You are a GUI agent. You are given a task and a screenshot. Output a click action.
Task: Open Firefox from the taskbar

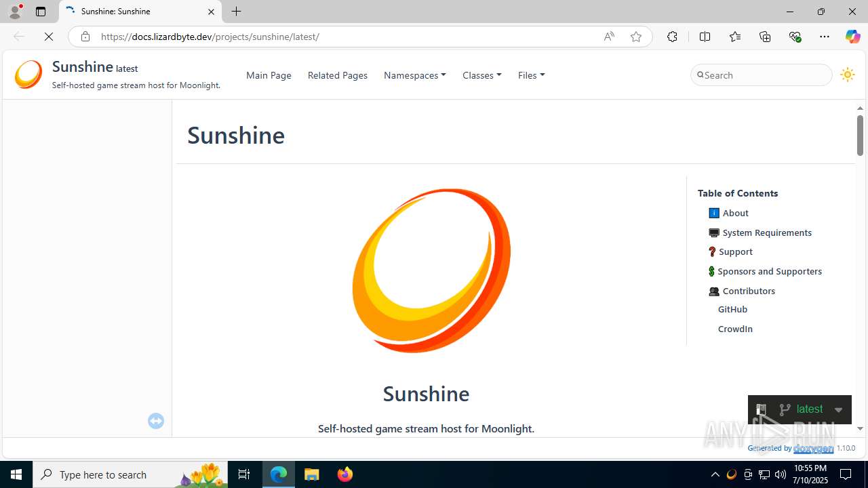344,474
